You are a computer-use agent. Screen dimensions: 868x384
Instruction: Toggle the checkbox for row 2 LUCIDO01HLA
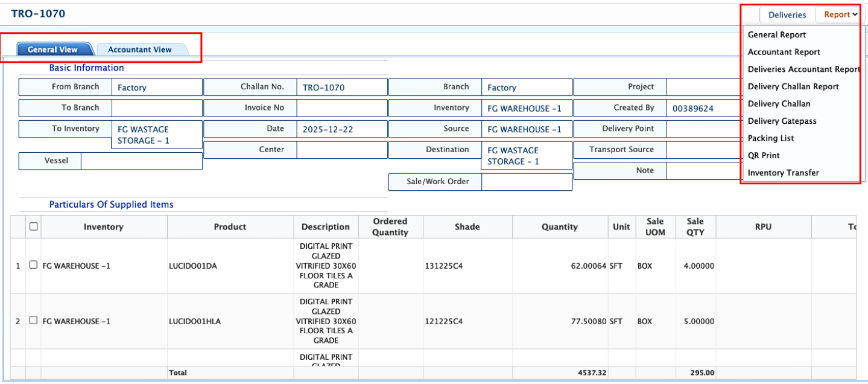pyautogui.click(x=34, y=321)
